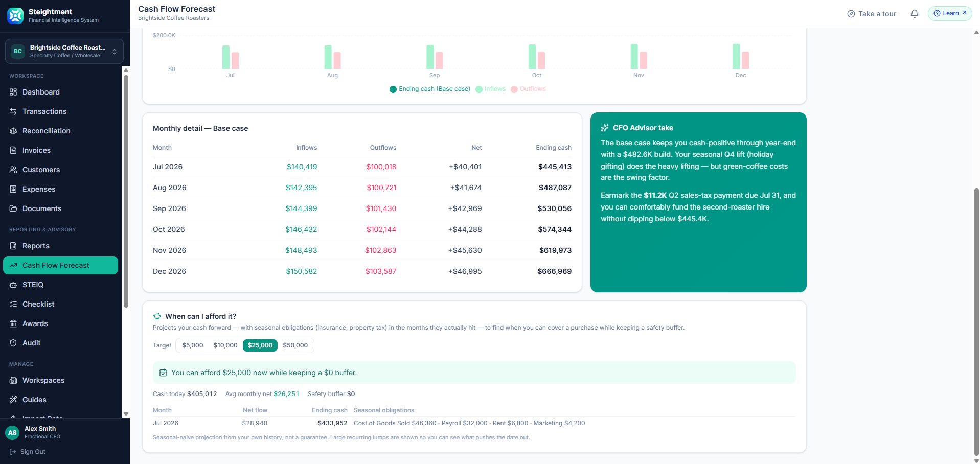Click the Awards building icon
Viewport: 980px width, 464px height.
click(13, 323)
